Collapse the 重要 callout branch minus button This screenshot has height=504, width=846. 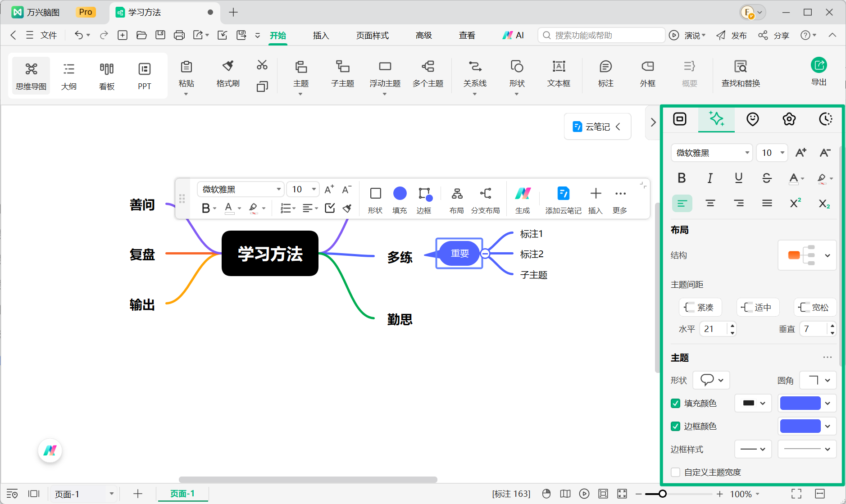pos(485,254)
